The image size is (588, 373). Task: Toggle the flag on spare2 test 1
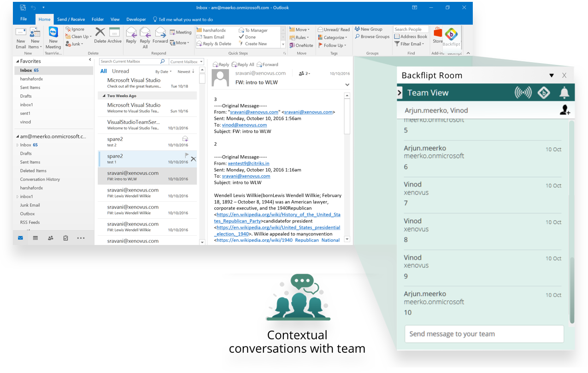[x=187, y=156]
